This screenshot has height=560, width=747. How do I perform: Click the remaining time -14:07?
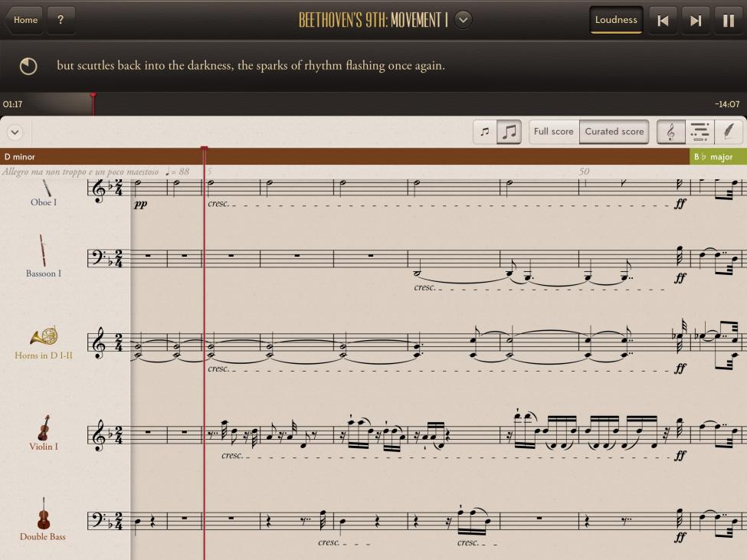(x=727, y=104)
